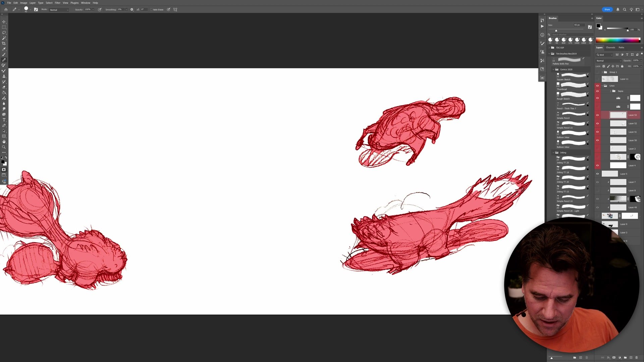Switch to the Channels tab
The height and width of the screenshot is (362, 644).
pos(610,48)
